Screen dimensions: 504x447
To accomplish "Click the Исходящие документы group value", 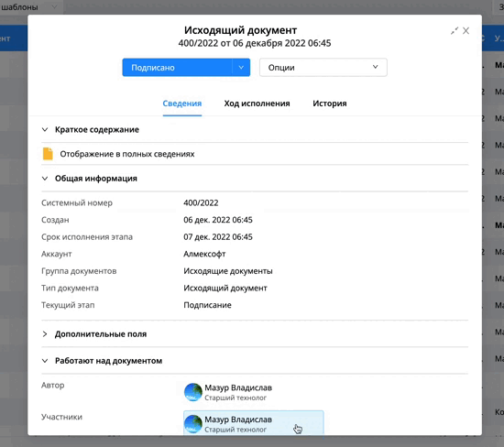I will 228,271.
